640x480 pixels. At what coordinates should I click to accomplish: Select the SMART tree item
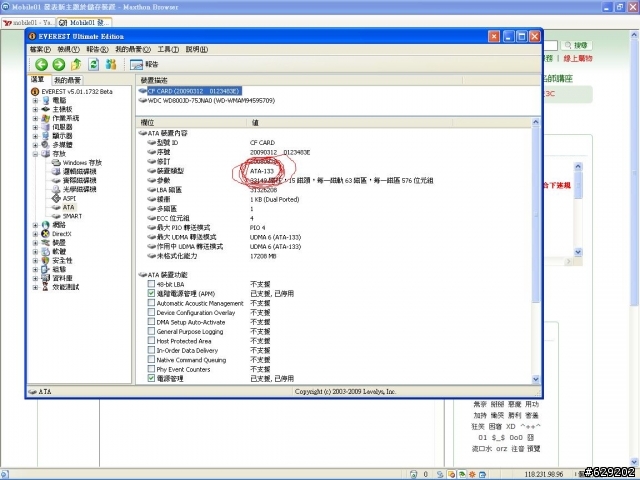pos(72,216)
